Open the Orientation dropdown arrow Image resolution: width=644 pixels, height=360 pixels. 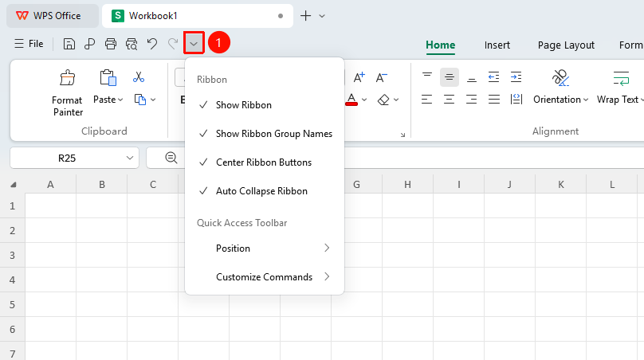[586, 100]
